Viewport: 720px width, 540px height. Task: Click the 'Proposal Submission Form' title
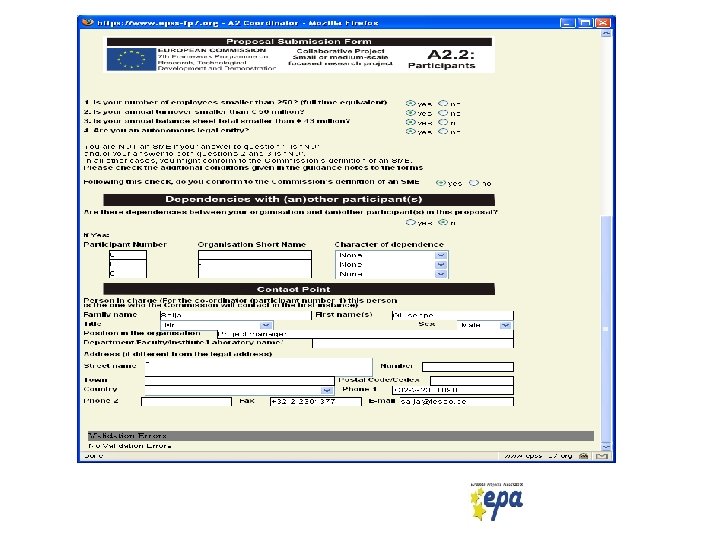[x=299, y=42]
